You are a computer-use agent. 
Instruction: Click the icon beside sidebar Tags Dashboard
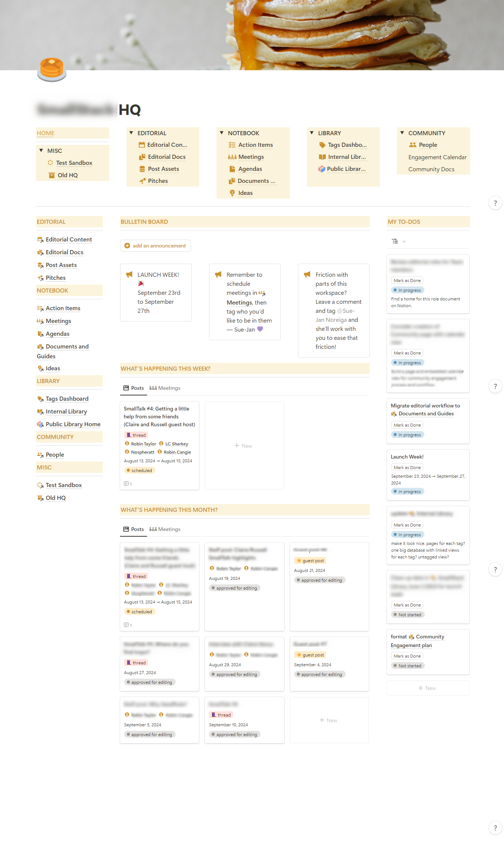[x=40, y=399]
